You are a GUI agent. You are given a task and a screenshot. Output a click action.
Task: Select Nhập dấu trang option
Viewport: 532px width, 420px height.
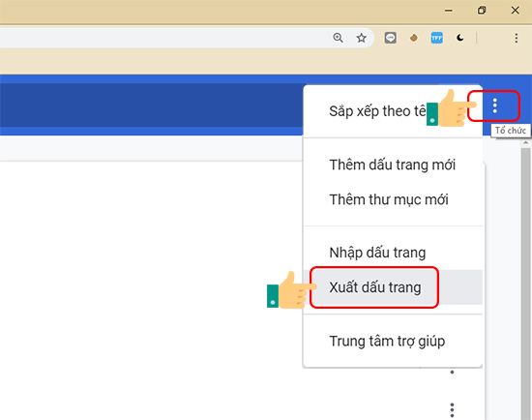pos(393,253)
